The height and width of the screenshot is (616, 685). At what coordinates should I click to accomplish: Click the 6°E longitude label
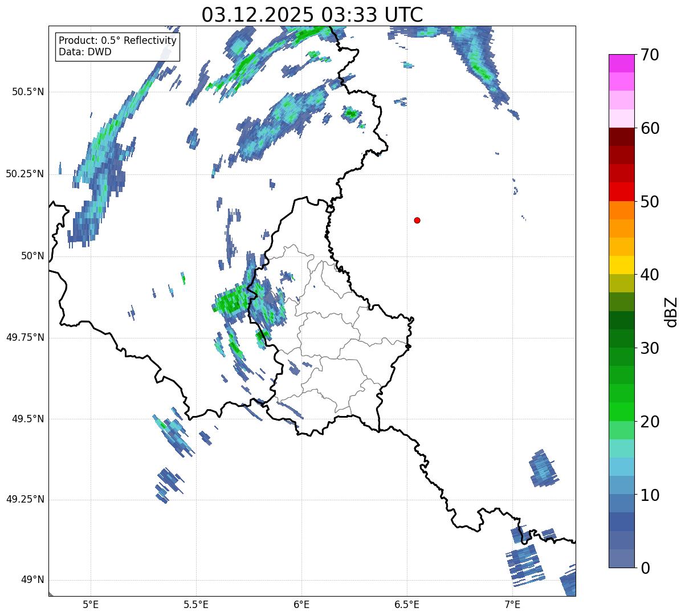[301, 604]
